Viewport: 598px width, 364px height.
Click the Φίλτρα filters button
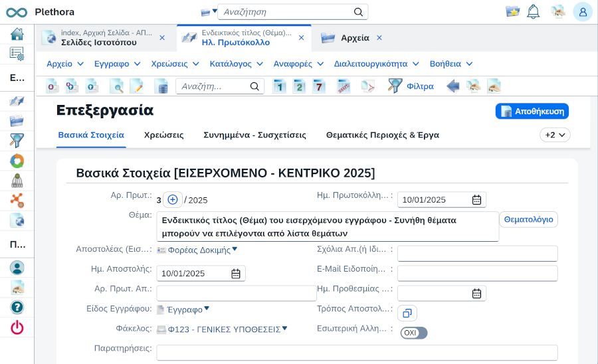411,86
